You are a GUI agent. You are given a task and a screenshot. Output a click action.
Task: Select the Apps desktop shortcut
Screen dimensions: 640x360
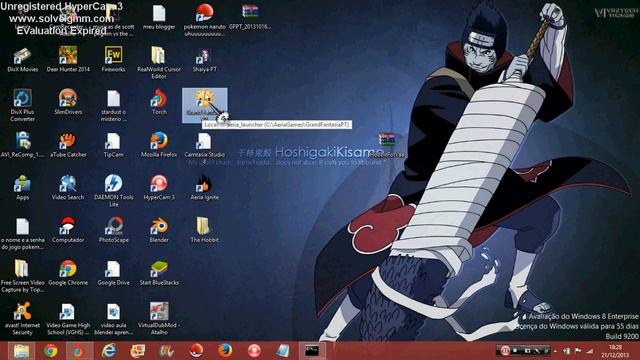22,187
